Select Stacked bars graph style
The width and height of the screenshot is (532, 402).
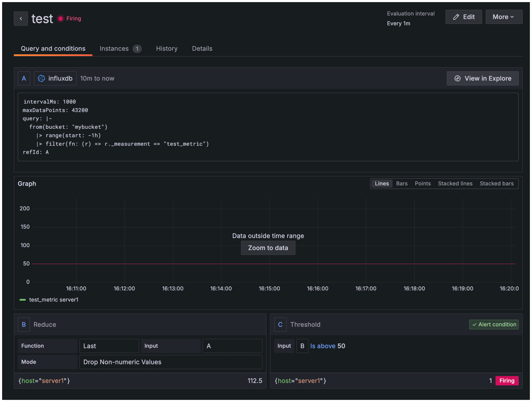pyautogui.click(x=496, y=184)
